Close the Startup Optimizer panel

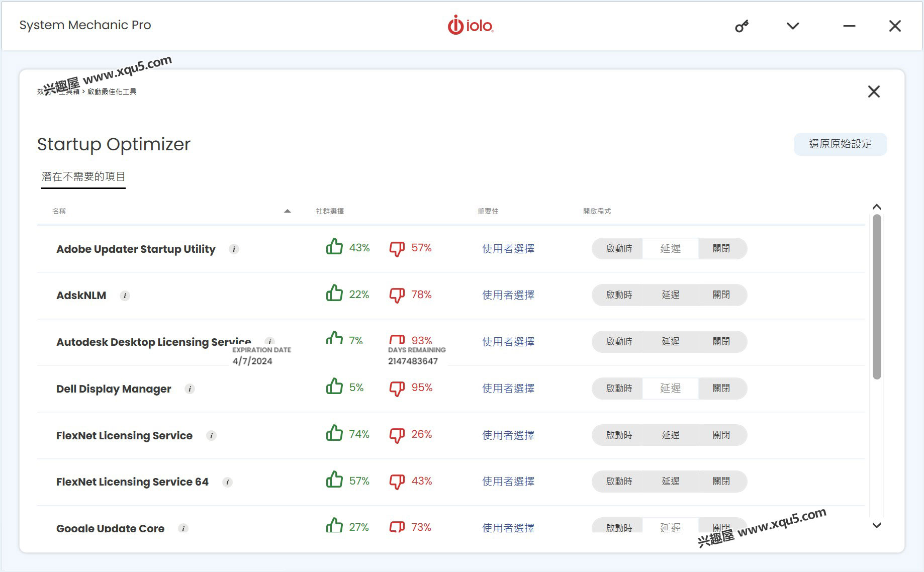coord(874,91)
